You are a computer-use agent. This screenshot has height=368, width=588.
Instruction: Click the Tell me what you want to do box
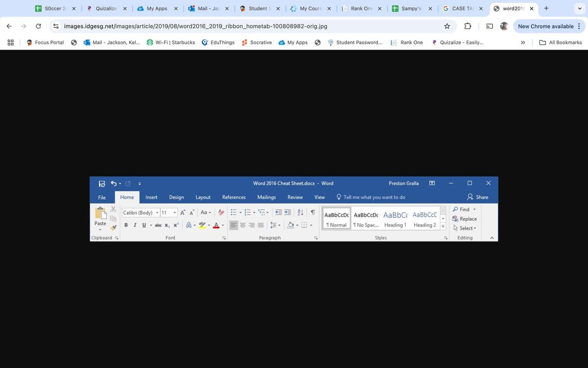coord(371,197)
